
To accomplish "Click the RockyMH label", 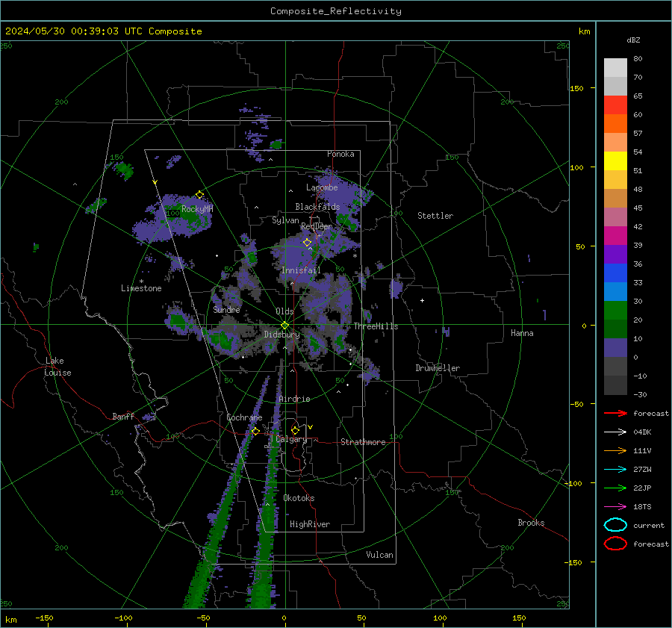I will [x=197, y=209].
